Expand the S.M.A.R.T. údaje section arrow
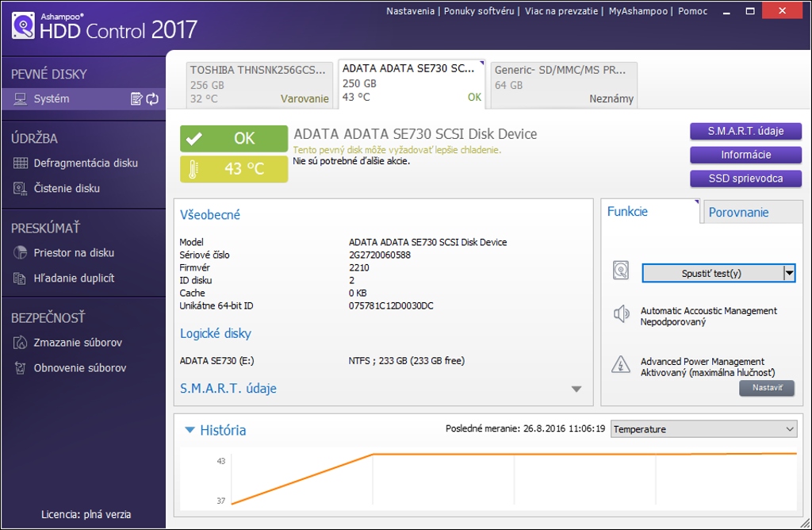Image resolution: width=812 pixels, height=530 pixels. 576,389
